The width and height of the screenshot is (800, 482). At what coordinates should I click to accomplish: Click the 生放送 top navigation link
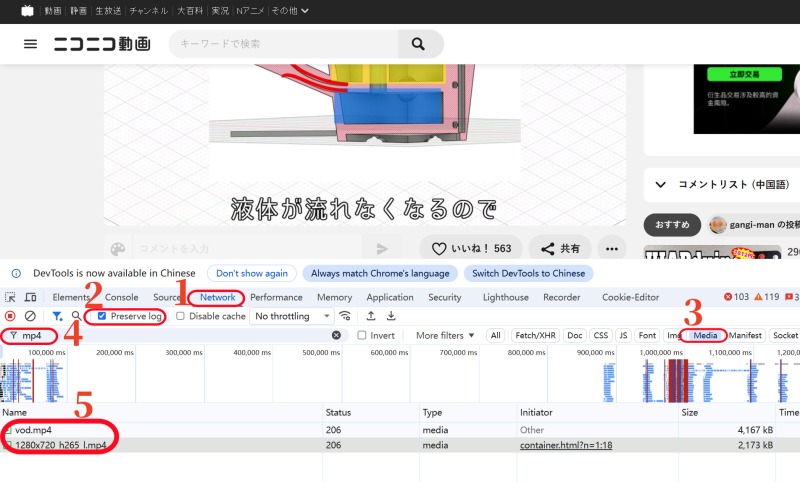(108, 11)
